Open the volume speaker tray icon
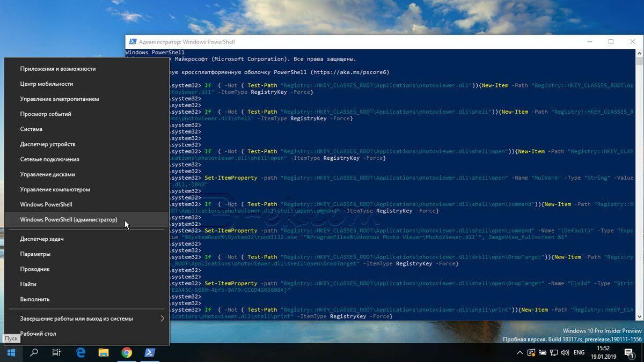This screenshot has height=362, width=644. 566,352
